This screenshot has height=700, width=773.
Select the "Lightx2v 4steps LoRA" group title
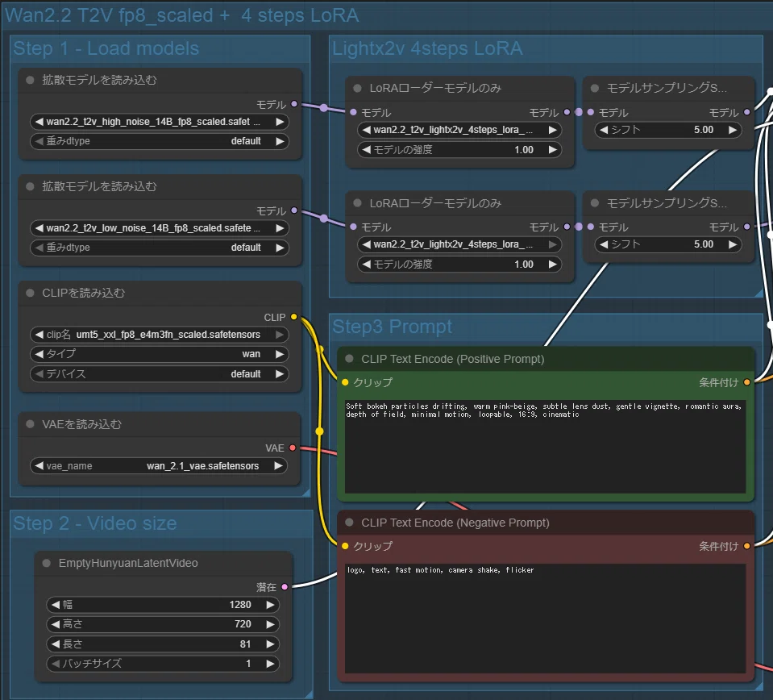point(427,48)
